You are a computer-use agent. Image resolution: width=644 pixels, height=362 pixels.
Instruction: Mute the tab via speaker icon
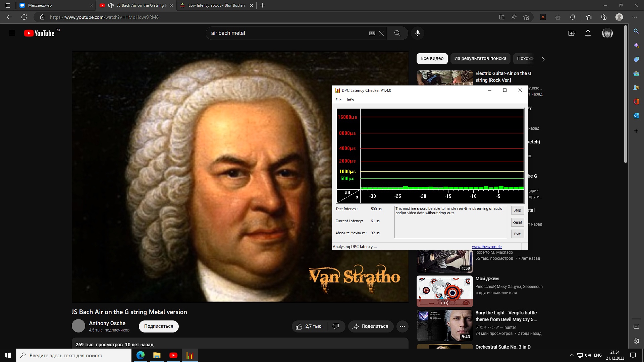point(111,5)
